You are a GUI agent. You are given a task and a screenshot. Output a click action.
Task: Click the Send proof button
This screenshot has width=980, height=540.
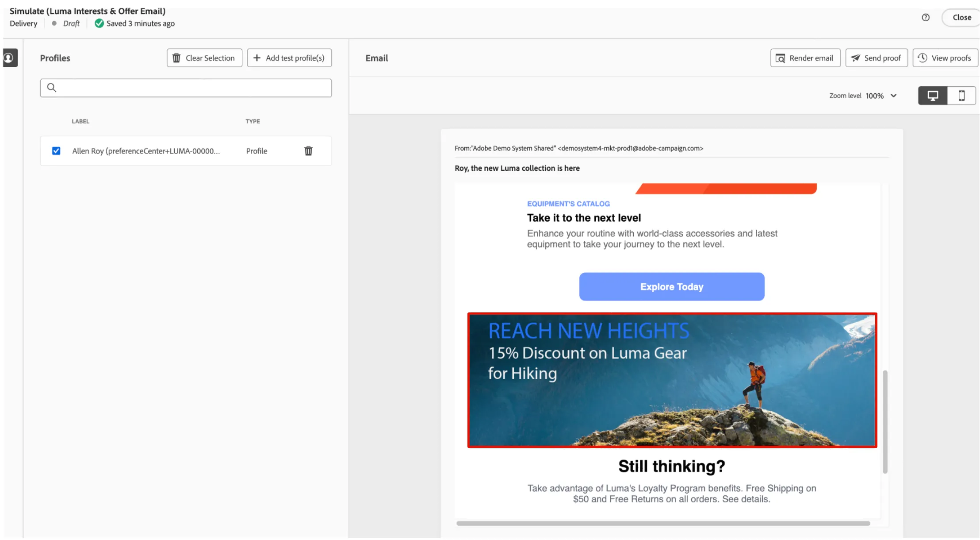[877, 58]
